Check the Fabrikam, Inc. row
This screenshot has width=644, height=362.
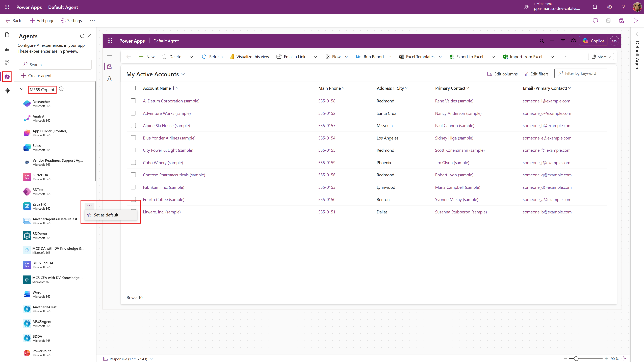click(x=133, y=187)
